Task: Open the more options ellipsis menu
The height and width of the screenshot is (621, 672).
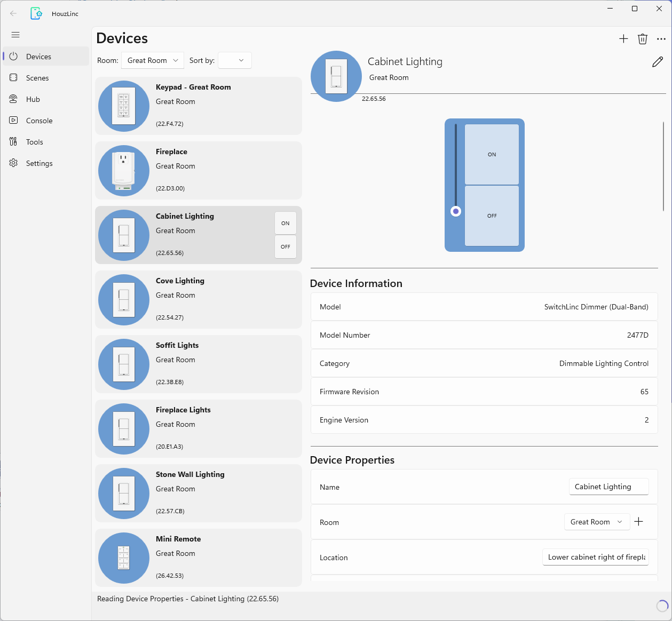Action: click(661, 39)
